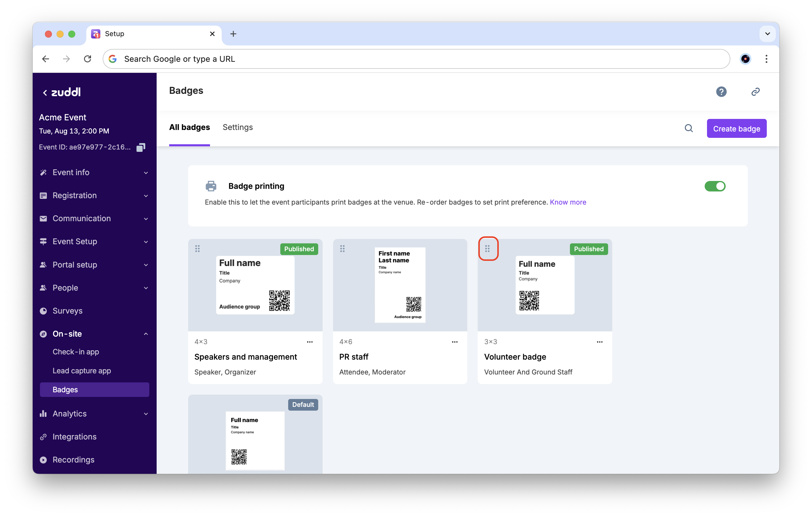Image resolution: width=812 pixels, height=517 pixels.
Task: Click the help question mark icon
Action: (x=721, y=92)
